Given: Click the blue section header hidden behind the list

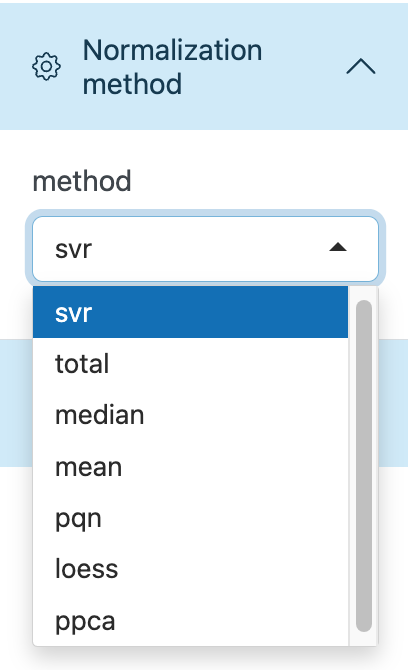Looking at the screenshot, I should coord(393,403).
